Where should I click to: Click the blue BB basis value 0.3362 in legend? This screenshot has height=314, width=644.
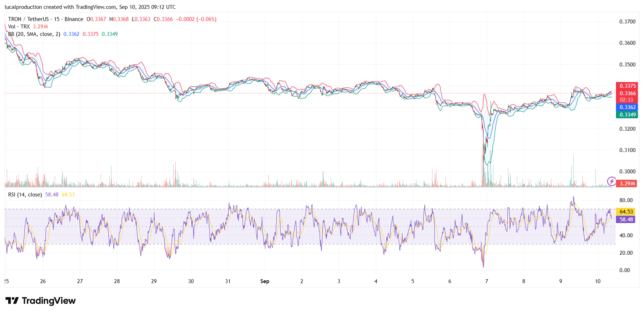(x=71, y=34)
